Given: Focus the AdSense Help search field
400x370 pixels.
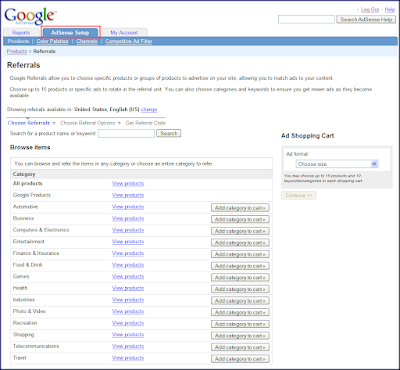Looking at the screenshot, I should [306, 20].
